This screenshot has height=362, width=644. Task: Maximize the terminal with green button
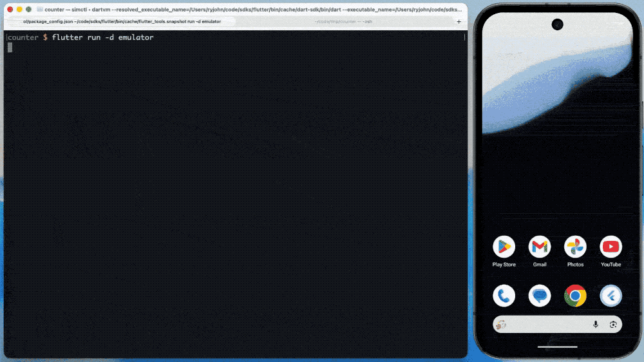(28, 9)
